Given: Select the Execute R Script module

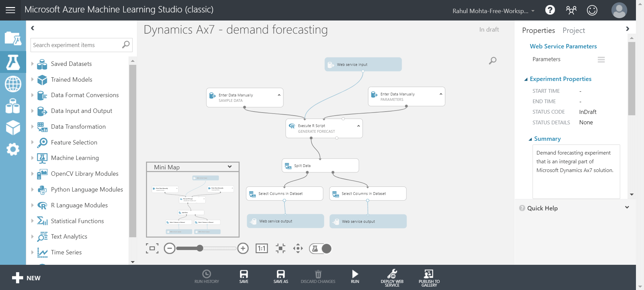Looking at the screenshot, I should tap(324, 128).
